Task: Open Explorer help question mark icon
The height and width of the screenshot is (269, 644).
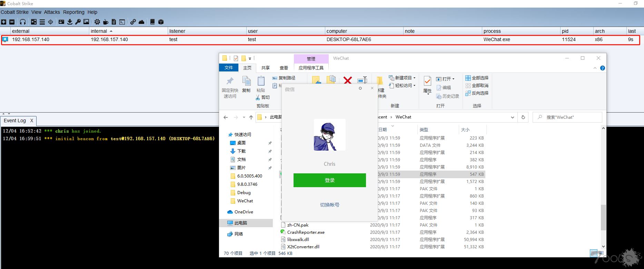Action: pyautogui.click(x=603, y=68)
